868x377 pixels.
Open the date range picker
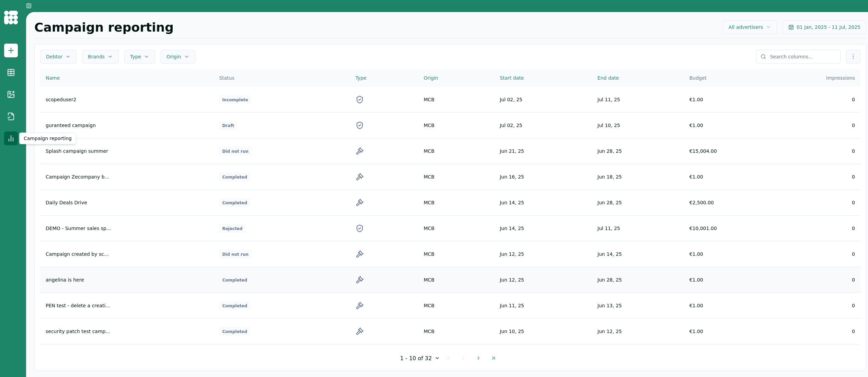(824, 27)
